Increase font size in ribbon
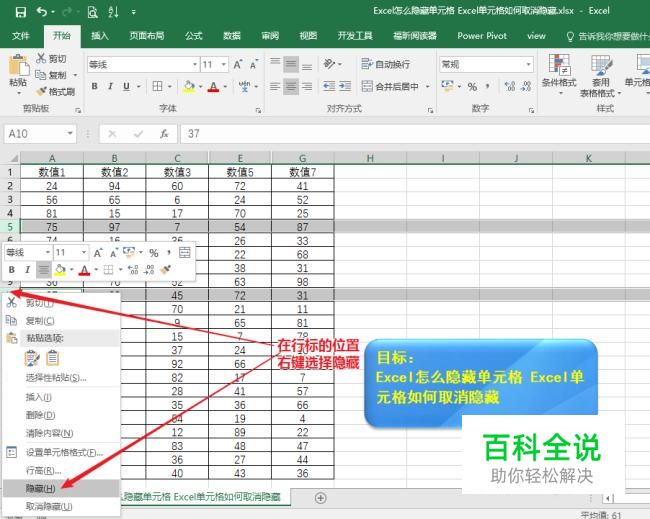Viewport: 650px width, 519px height. coord(238,65)
